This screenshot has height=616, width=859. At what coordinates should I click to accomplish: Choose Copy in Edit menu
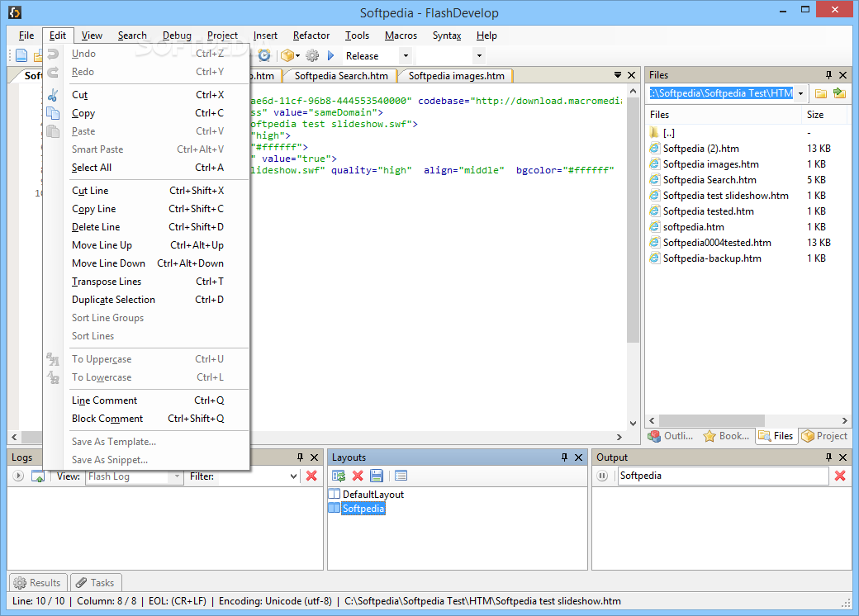146,113
